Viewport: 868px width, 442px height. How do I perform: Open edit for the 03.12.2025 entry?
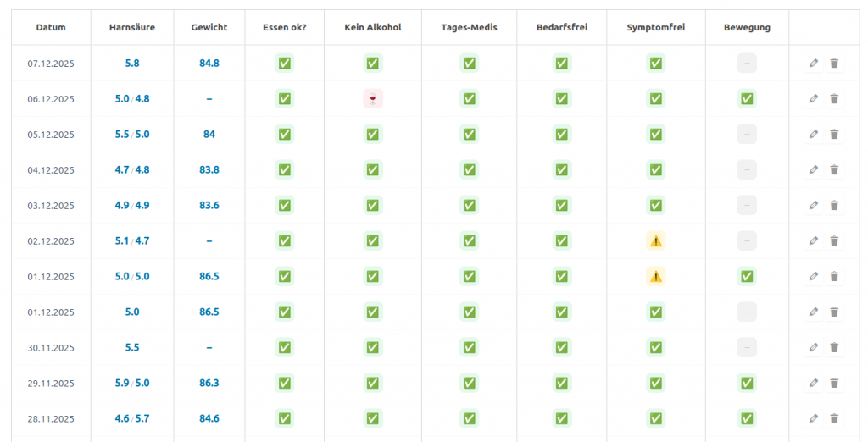814,206
